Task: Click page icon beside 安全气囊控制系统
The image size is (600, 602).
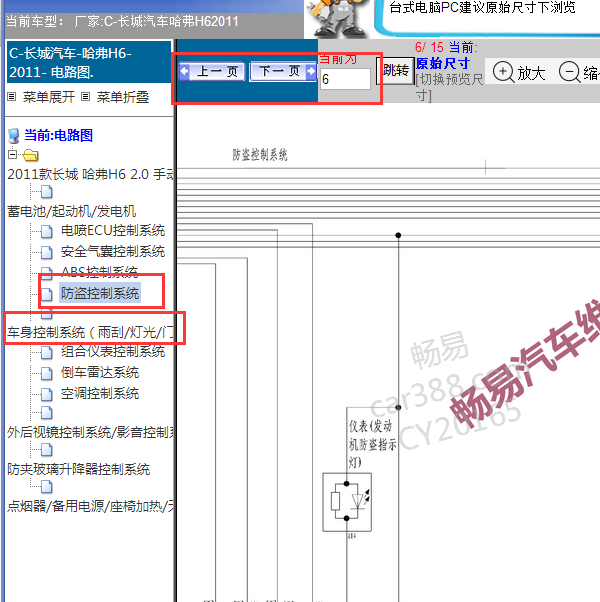Action: pyautogui.click(x=47, y=252)
